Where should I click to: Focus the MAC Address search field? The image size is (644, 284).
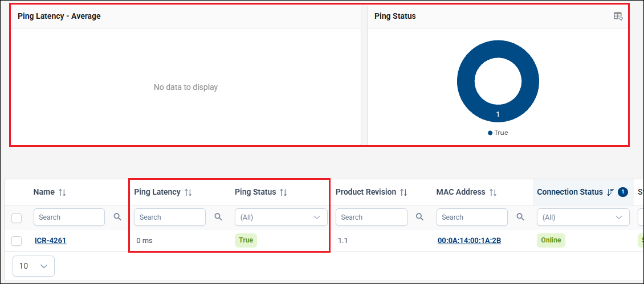click(x=472, y=217)
